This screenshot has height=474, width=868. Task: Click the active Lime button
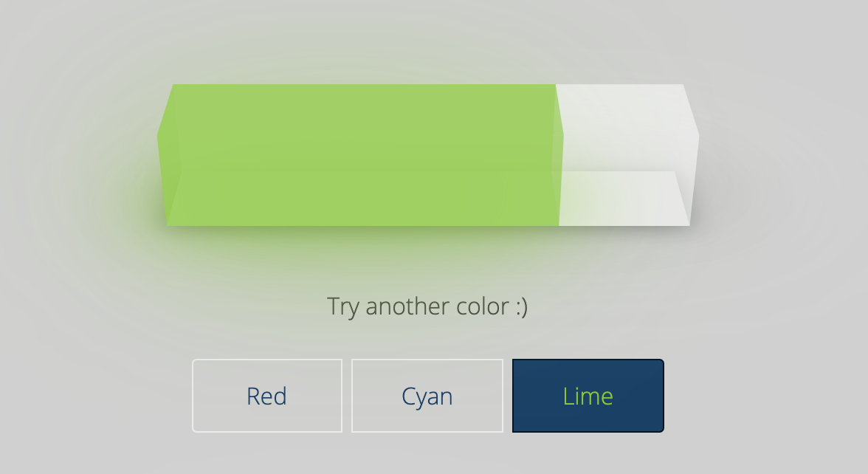[588, 396]
